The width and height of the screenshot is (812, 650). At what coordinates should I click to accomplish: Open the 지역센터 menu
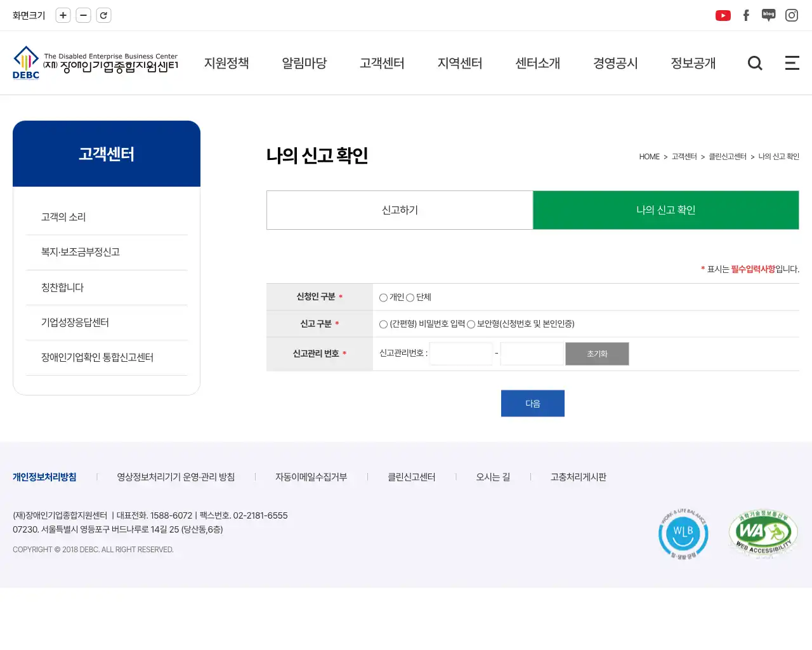point(460,63)
